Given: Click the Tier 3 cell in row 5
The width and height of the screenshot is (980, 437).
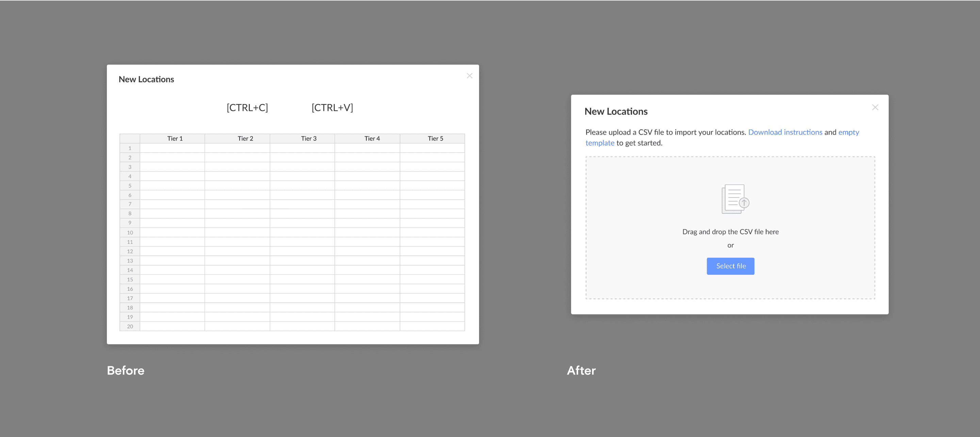Looking at the screenshot, I should click(x=302, y=186).
